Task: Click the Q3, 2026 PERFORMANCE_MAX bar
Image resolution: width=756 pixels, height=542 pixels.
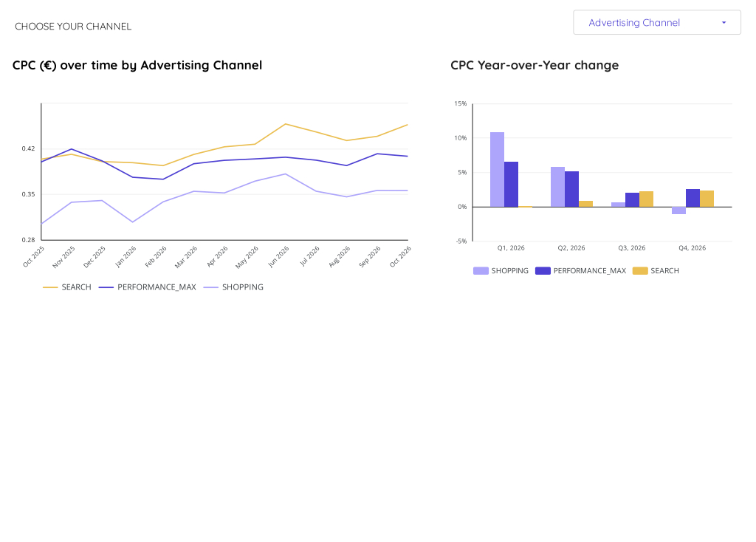Action: [x=632, y=200]
